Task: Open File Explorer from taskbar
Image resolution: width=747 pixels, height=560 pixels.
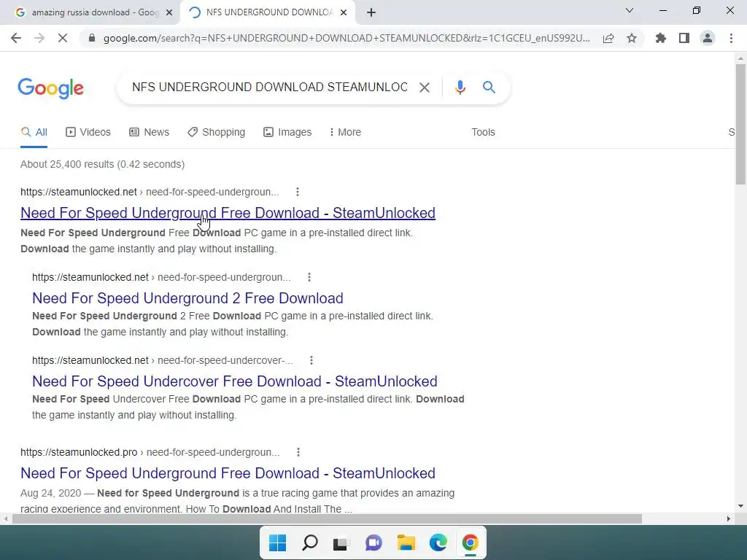Action: click(406, 542)
